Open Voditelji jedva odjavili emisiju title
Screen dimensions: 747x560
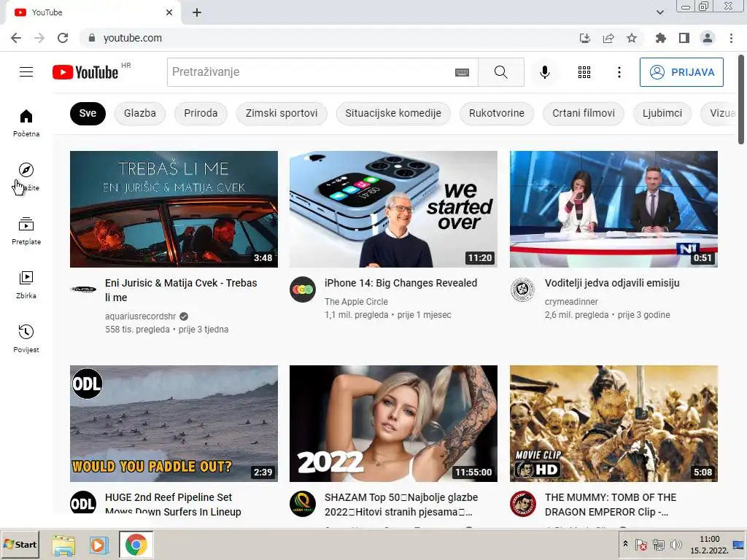click(x=612, y=283)
